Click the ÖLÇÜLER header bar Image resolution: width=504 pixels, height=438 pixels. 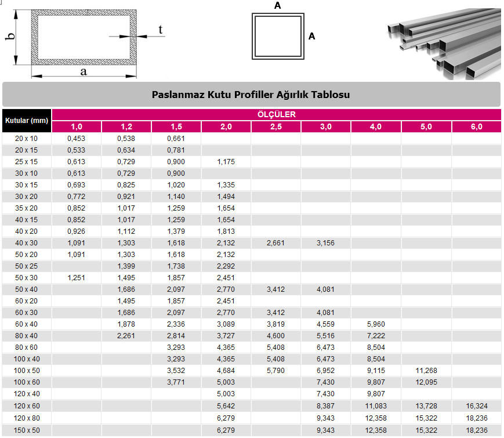click(x=276, y=114)
